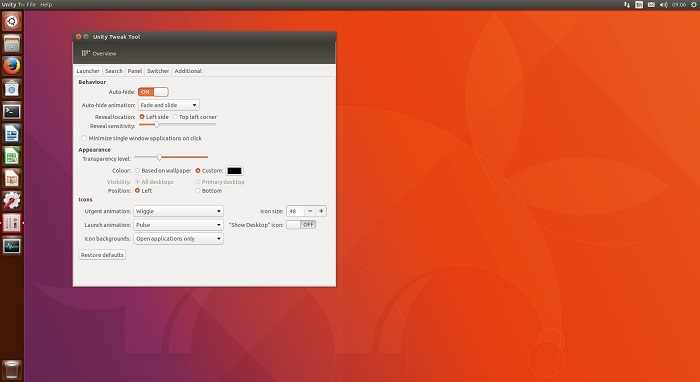This screenshot has width=700, height=382.
Task: Click the Icon size value field
Action: (x=296, y=211)
